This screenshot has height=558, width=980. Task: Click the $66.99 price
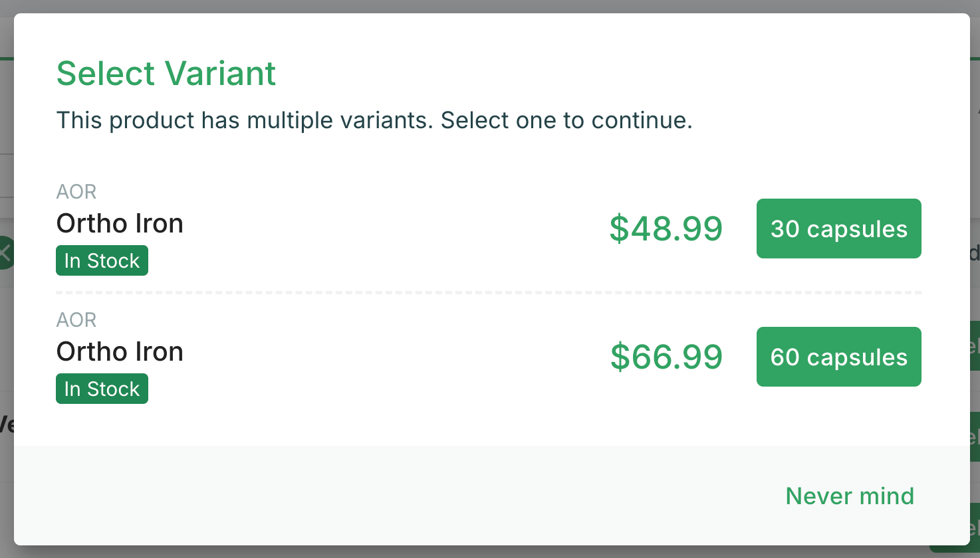pyautogui.click(x=666, y=357)
